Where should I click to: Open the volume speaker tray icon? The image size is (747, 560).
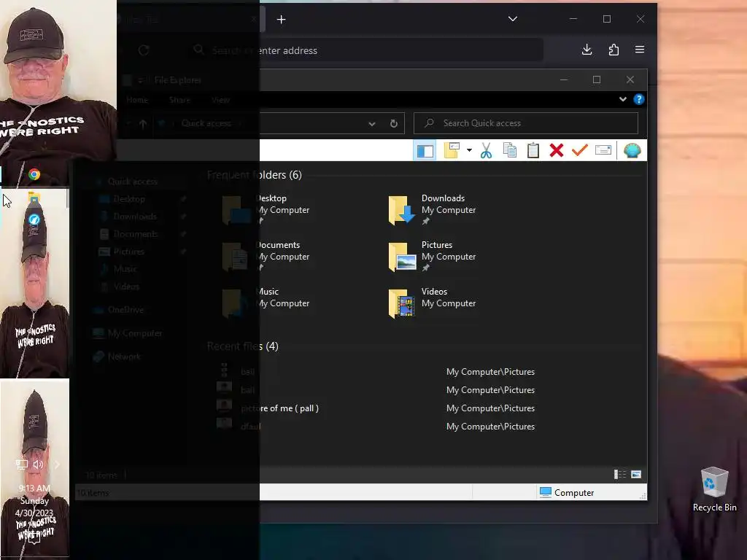click(x=39, y=464)
